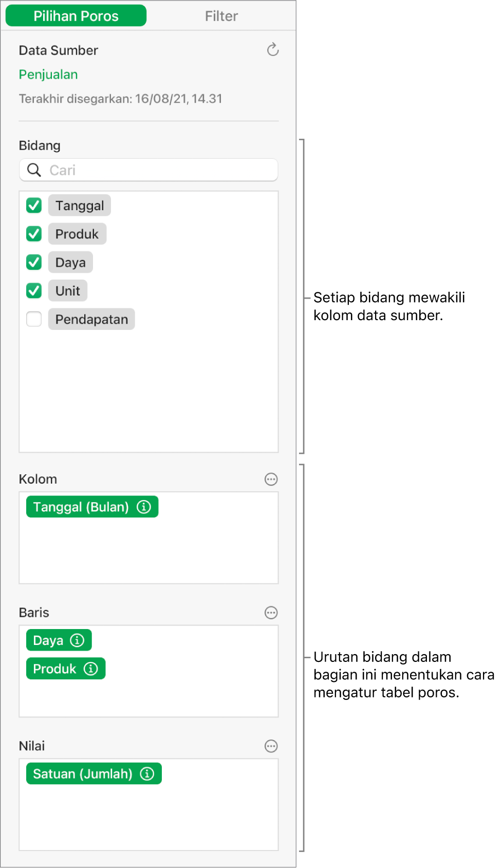Open Baris section more options
Screen dimensions: 503x868
[271, 613]
